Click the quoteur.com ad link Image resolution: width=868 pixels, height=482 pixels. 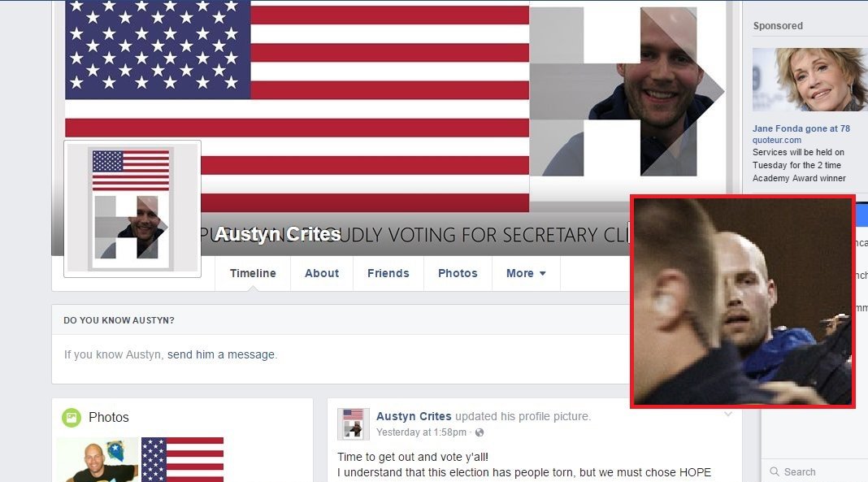[777, 140]
